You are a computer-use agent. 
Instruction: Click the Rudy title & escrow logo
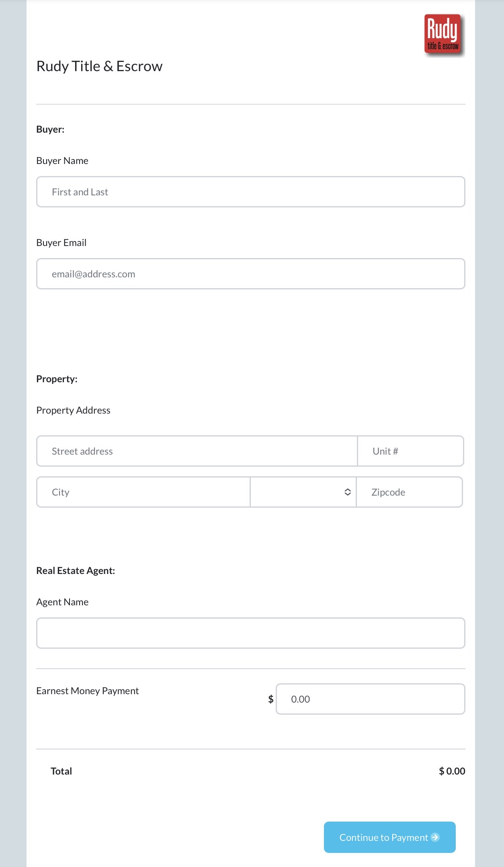click(x=443, y=35)
